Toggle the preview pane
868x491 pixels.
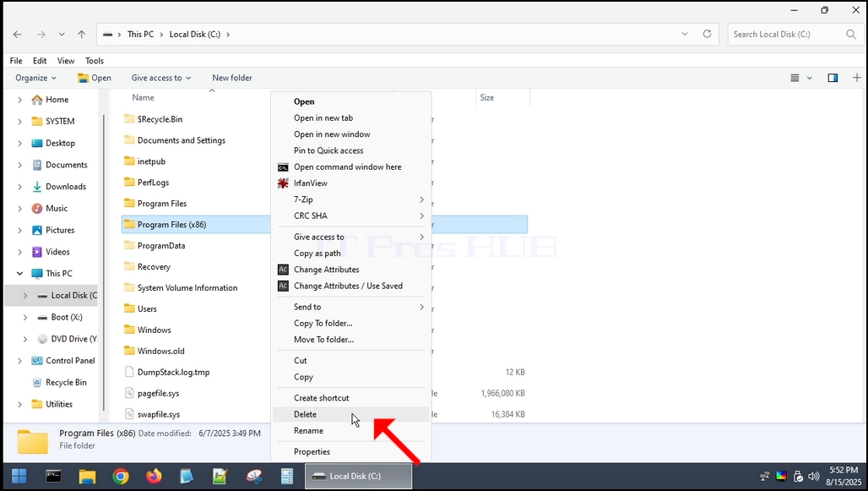click(x=833, y=78)
